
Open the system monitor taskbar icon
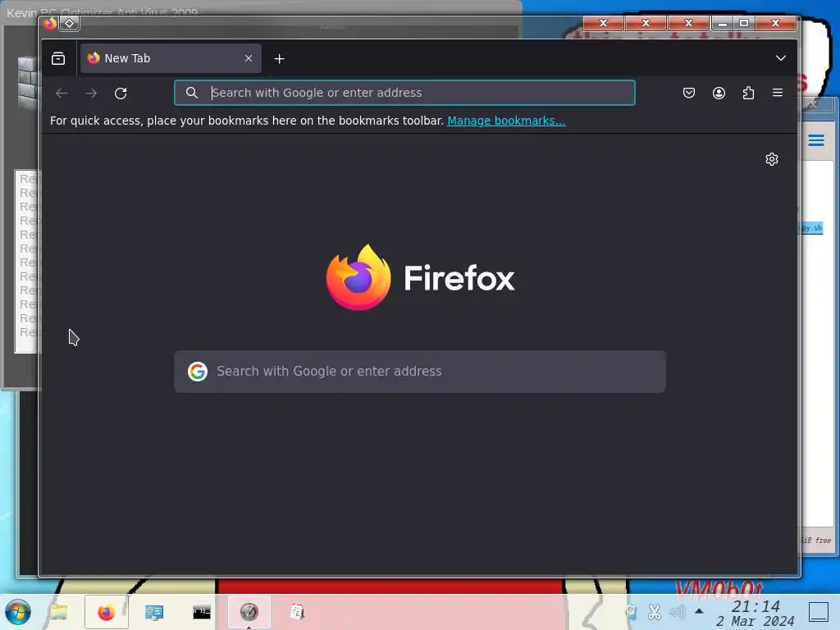(x=154, y=612)
